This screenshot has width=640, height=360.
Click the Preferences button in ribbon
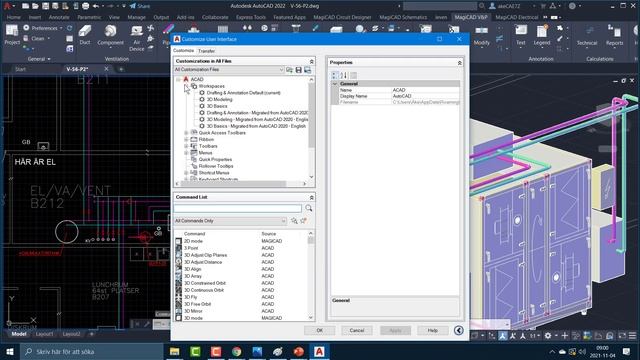point(42,28)
